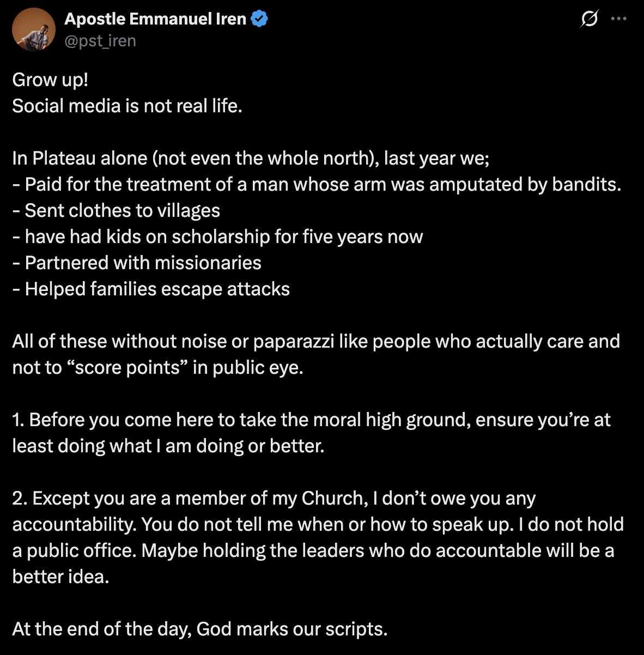
Task: Open Apostle Emmanuel Iren's profile picture
Action: [34, 31]
